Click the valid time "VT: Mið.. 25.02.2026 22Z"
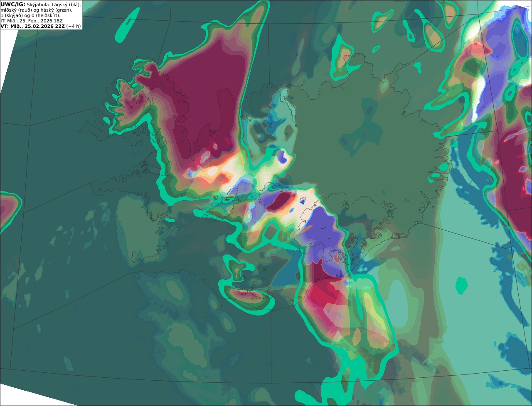The width and height of the screenshot is (532, 406). (x=33, y=26)
